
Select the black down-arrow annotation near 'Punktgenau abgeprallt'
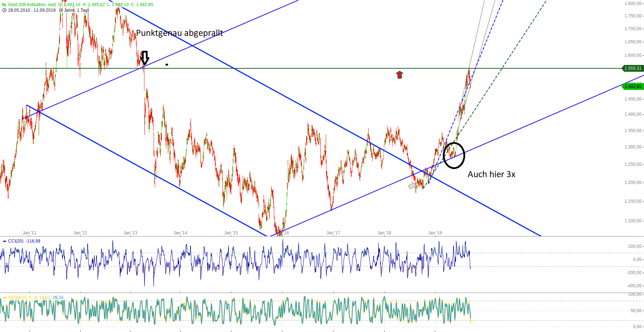pyautogui.click(x=145, y=58)
